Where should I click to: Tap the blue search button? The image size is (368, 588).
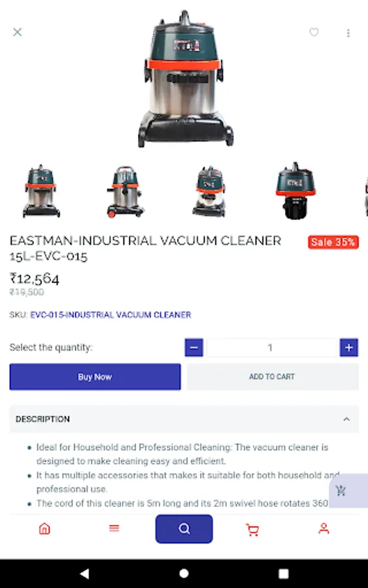pyautogui.click(x=184, y=529)
